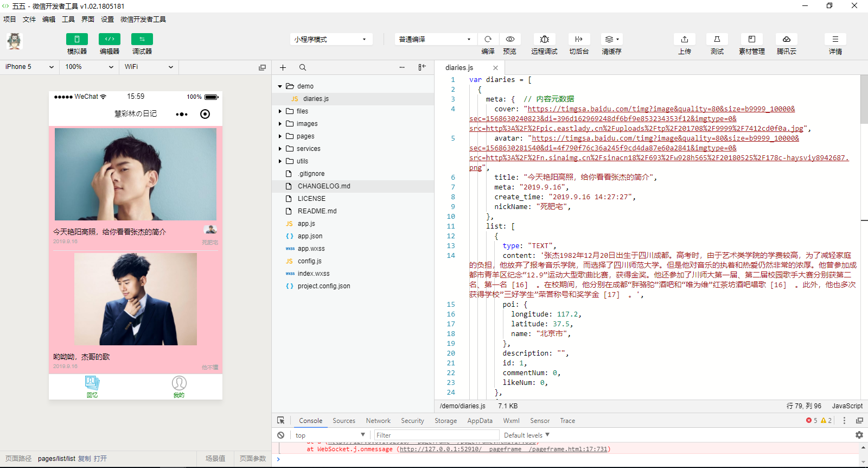Screen dimensions: 868x468
Task: Click the 页面参数 button
Action: 253,459
